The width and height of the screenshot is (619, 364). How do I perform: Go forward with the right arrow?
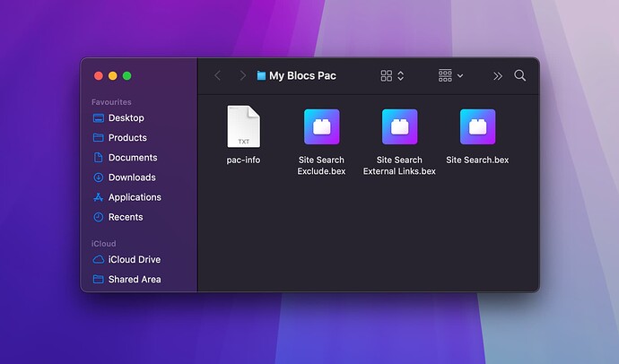pyautogui.click(x=242, y=76)
